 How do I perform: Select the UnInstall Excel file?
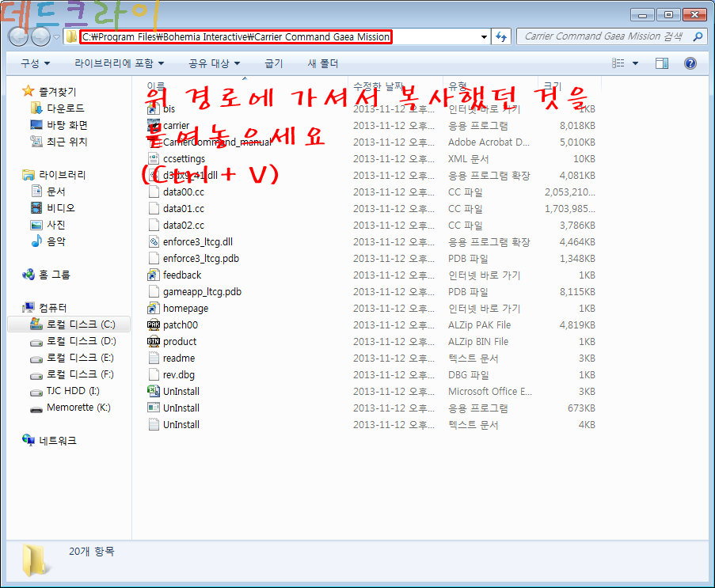pyautogui.click(x=181, y=391)
